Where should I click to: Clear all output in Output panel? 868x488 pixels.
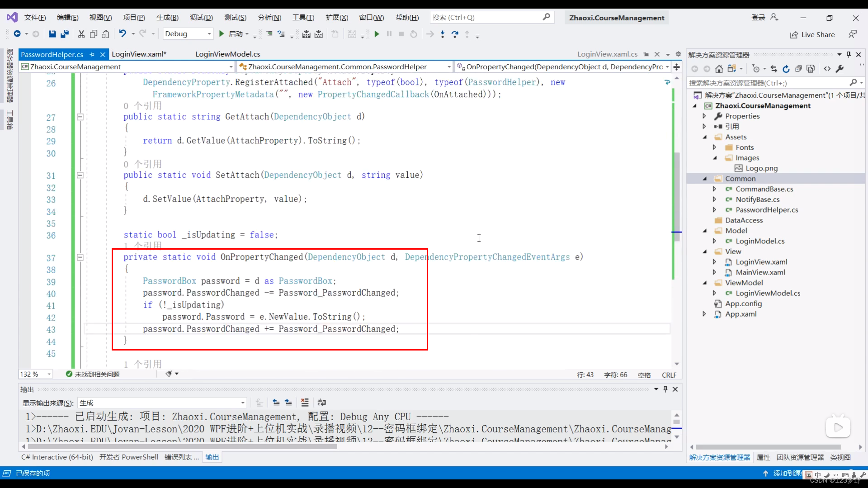(x=305, y=403)
